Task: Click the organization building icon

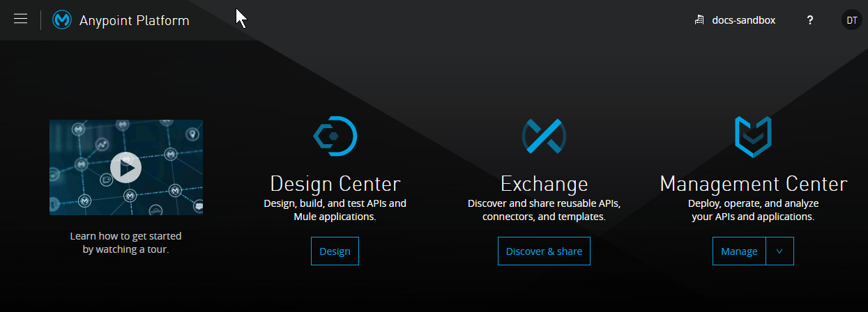Action: 699,20
